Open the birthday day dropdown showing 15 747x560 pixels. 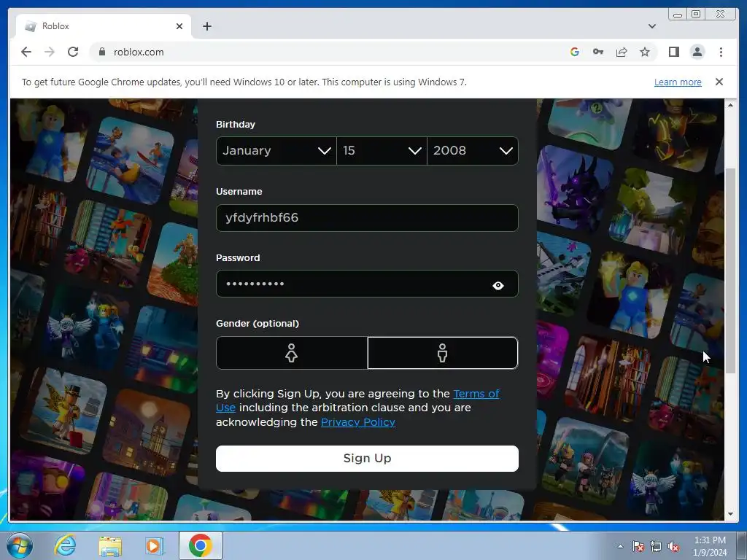[382, 150]
